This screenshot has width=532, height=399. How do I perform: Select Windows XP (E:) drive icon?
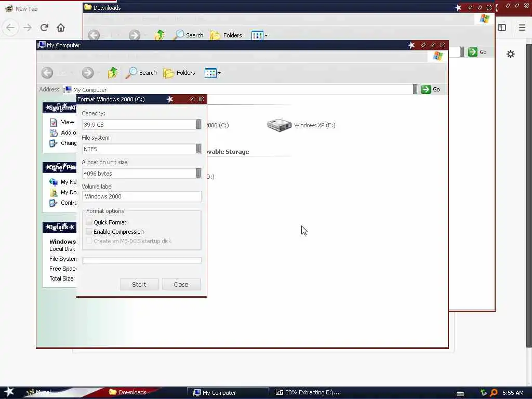(x=279, y=125)
